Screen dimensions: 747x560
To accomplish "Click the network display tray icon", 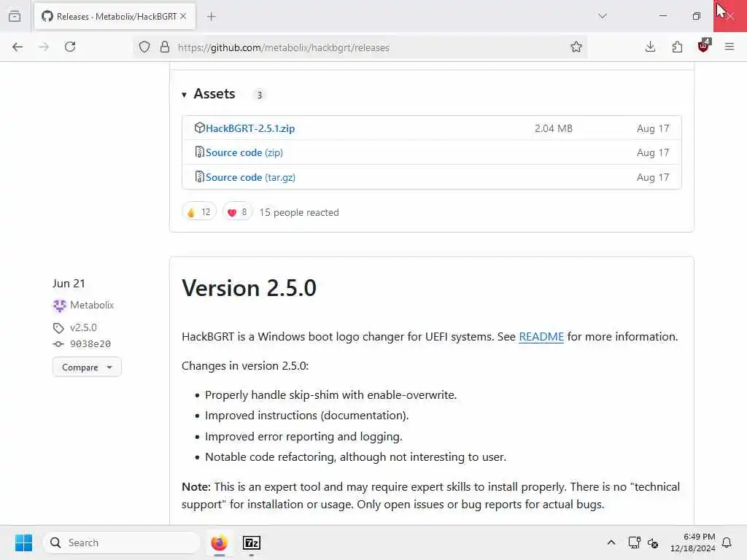I will click(x=634, y=542).
